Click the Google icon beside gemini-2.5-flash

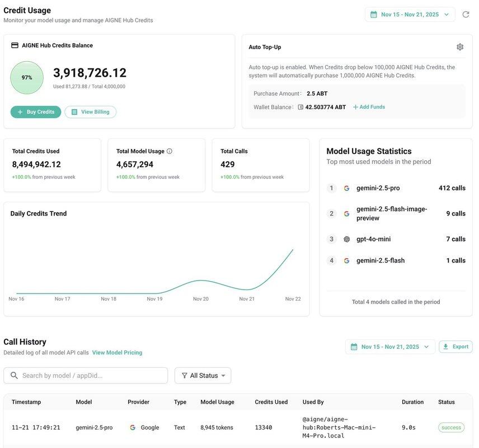[x=346, y=260]
